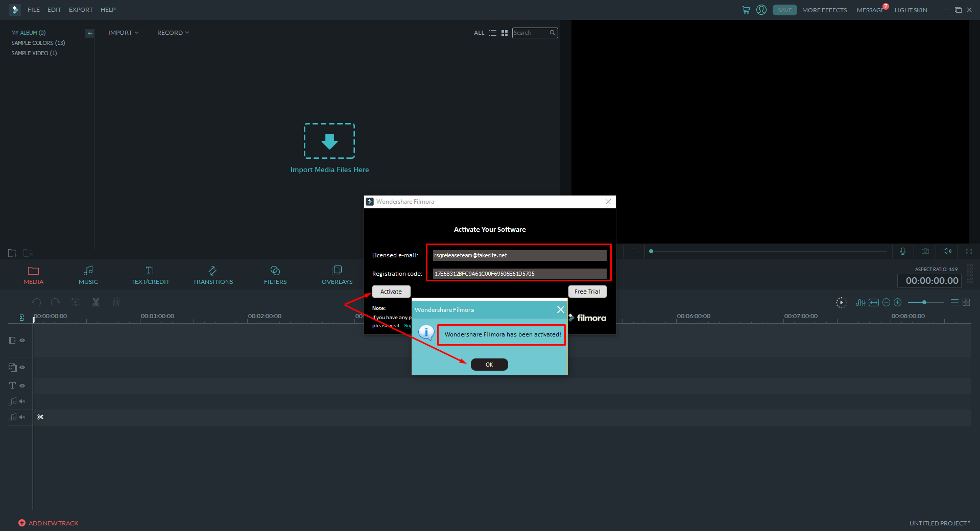Undo the last timeline action
Viewport: 980px width, 531px height.
tap(36, 302)
